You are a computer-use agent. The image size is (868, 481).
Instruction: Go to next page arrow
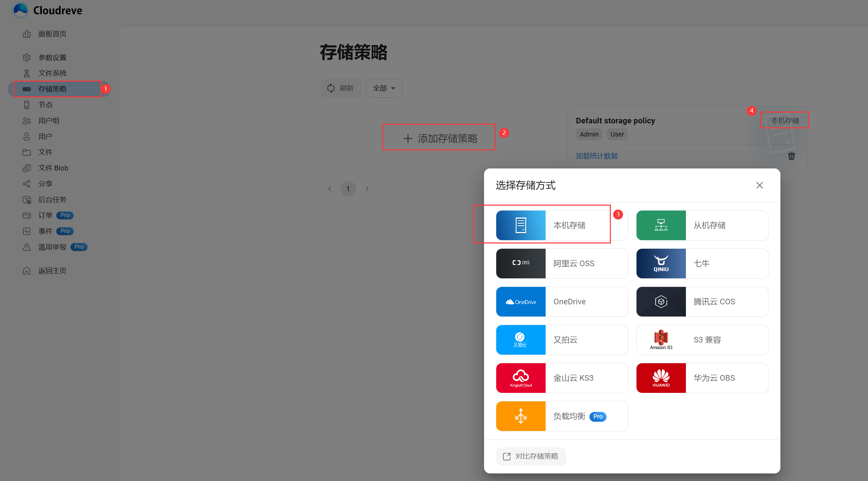[367, 189]
